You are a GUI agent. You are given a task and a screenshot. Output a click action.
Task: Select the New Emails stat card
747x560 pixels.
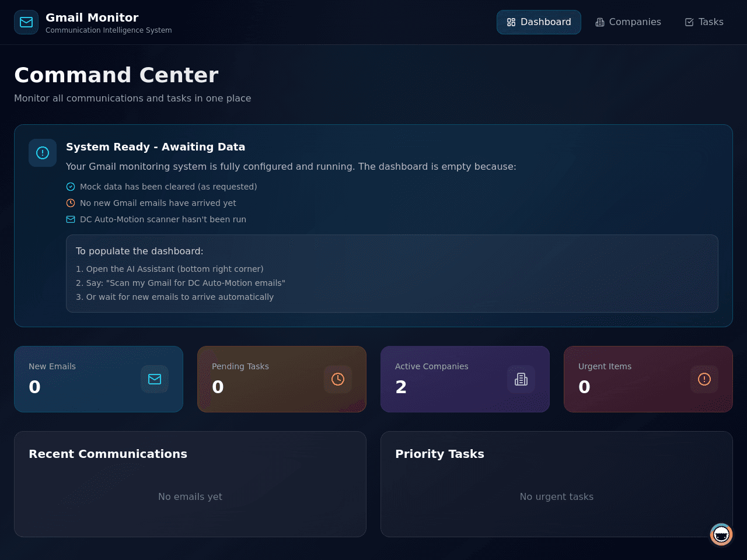pos(99,379)
